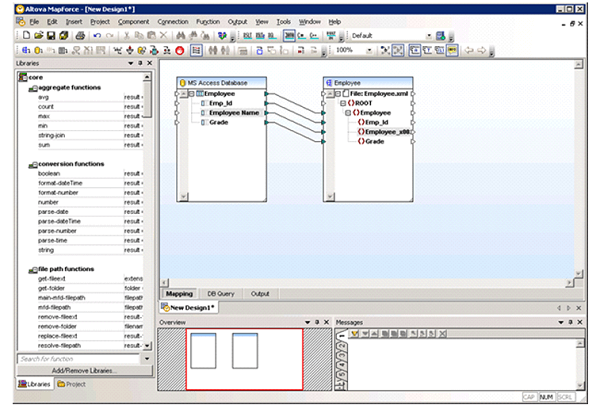Open Messages tab number 2
This screenshot has height=405, width=600.
click(342, 347)
